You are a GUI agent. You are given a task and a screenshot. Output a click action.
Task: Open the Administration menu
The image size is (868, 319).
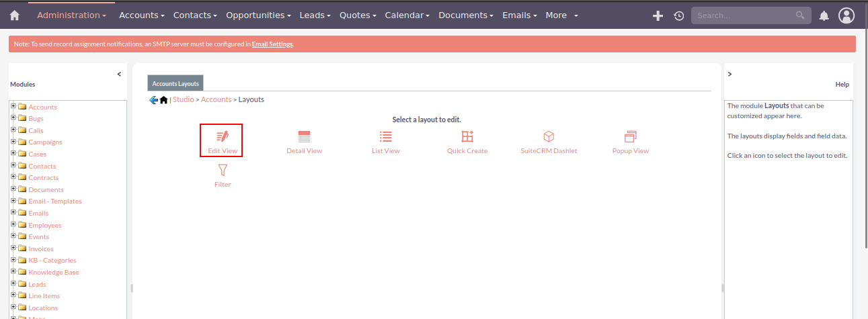[x=72, y=15]
